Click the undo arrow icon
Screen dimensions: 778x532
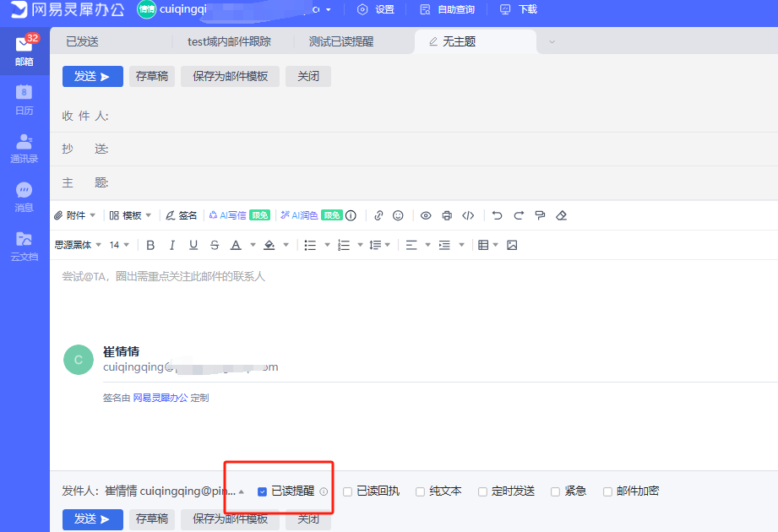[x=498, y=215]
